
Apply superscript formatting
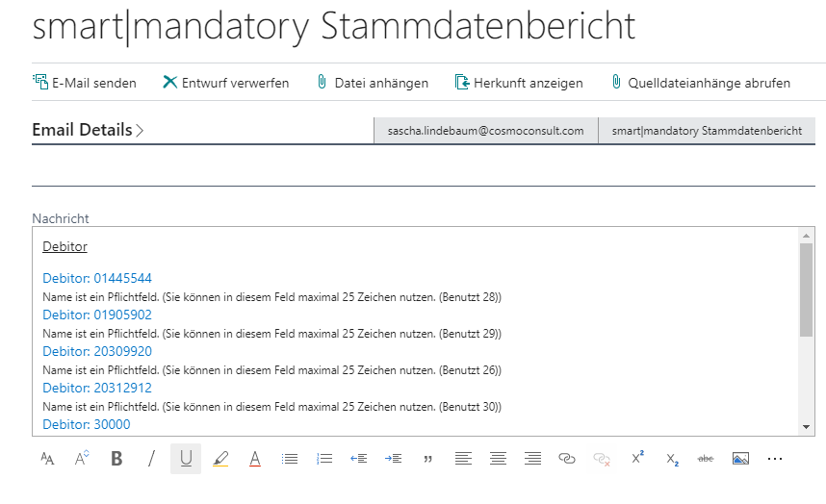(x=637, y=459)
